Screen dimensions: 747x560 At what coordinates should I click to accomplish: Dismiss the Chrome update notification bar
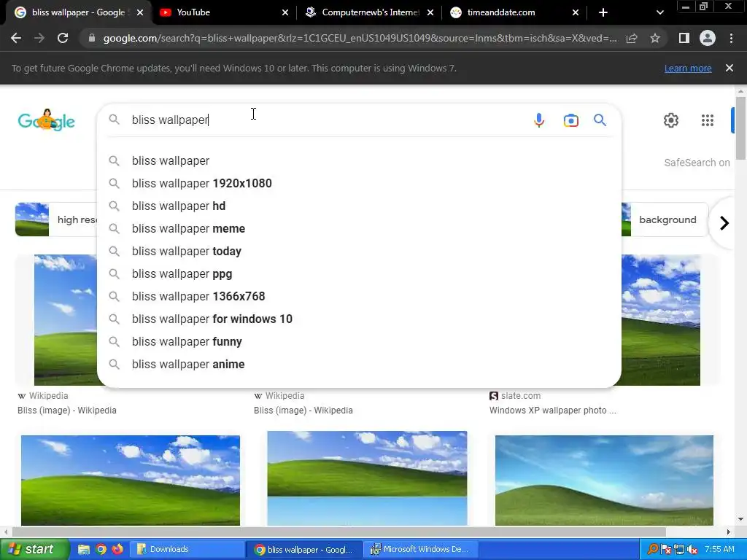click(729, 68)
